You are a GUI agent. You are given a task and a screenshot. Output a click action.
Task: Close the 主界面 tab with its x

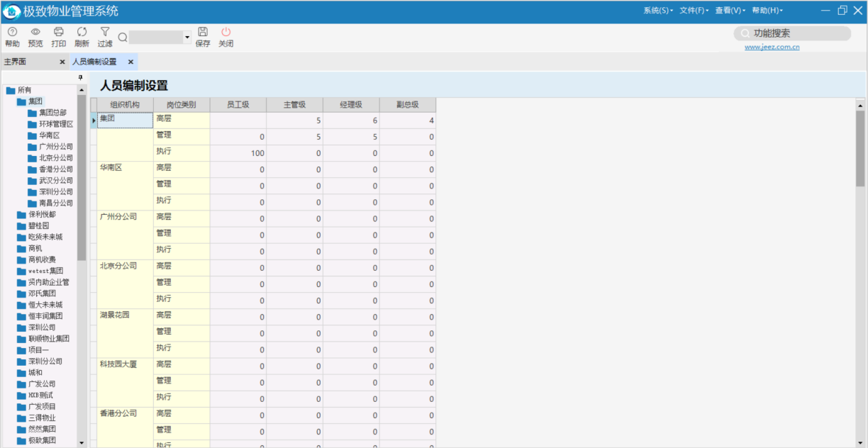[62, 62]
